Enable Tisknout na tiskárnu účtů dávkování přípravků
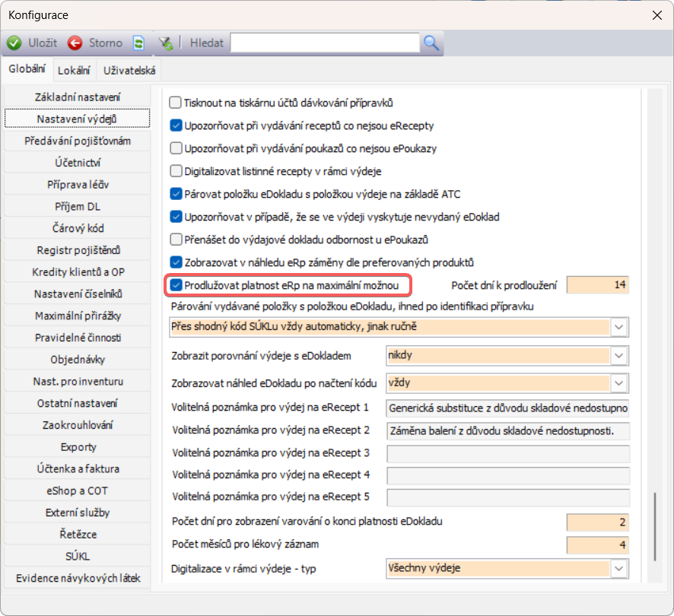The height and width of the screenshot is (616, 674). pos(176,102)
